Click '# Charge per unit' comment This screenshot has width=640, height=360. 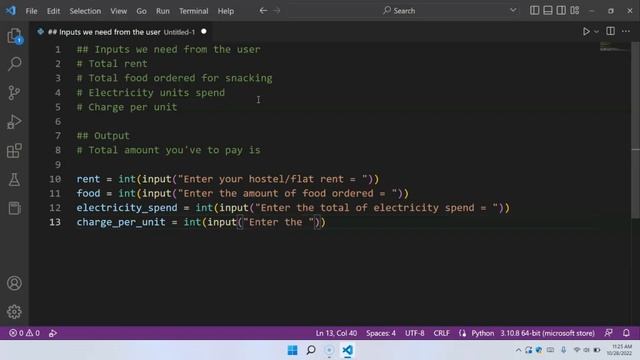[127, 107]
